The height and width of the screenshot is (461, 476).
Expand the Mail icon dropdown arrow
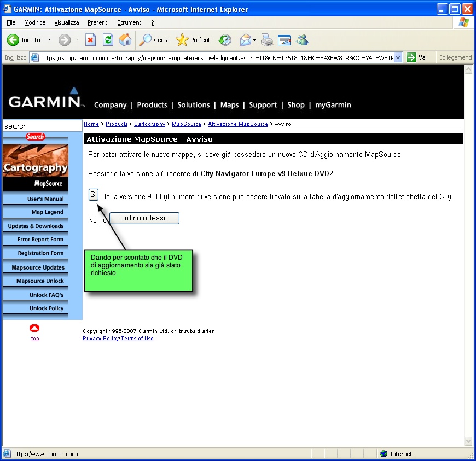pyautogui.click(x=255, y=40)
